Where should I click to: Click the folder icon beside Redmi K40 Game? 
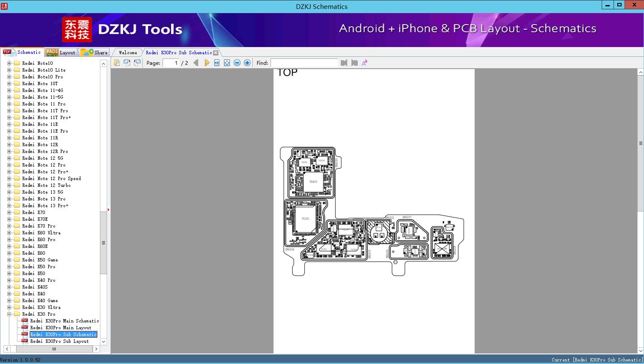pos(17,300)
